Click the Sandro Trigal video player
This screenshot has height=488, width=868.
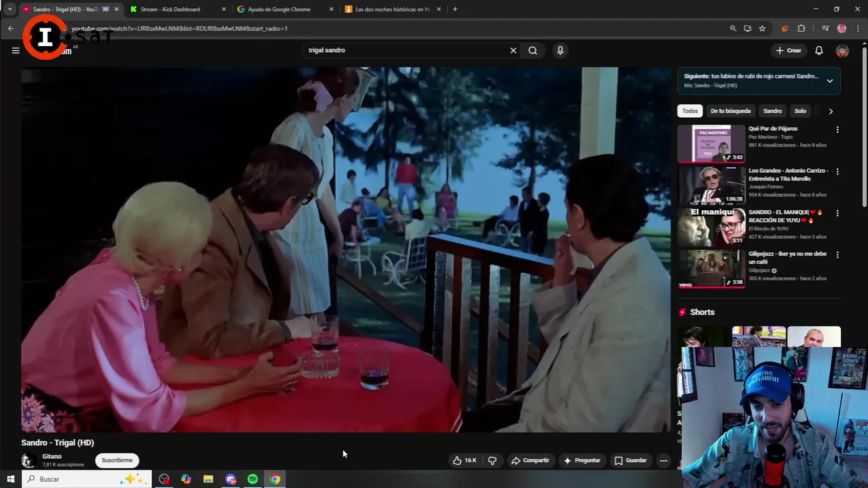pos(346,249)
